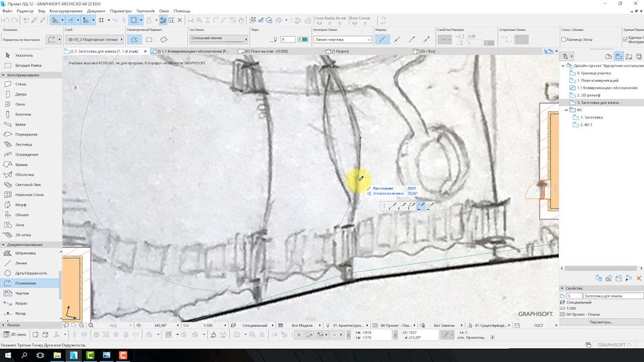Select the Лестница stair tool
Image resolution: width=644 pixels, height=362 pixels.
pyautogui.click(x=31, y=144)
